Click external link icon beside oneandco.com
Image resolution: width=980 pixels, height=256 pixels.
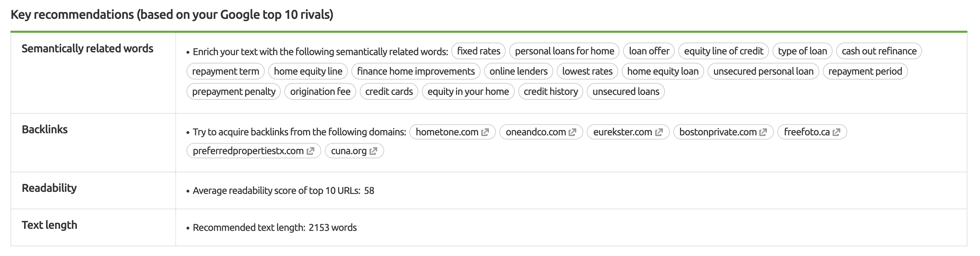pos(572,132)
